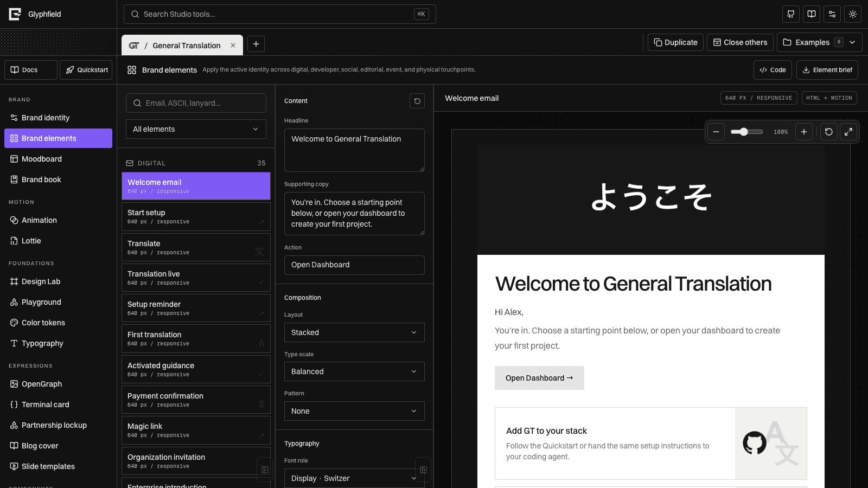Select the Magic link element

[196, 430]
